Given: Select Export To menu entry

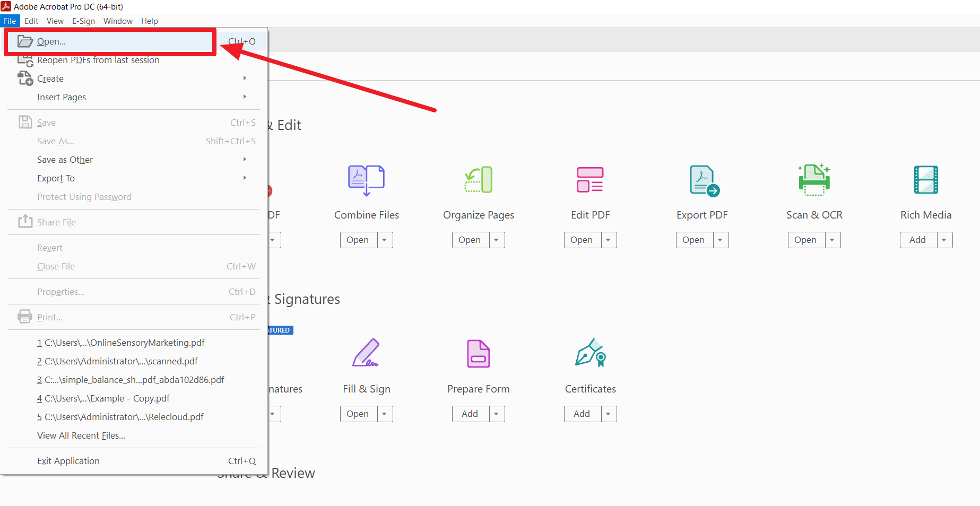Looking at the screenshot, I should point(134,178).
